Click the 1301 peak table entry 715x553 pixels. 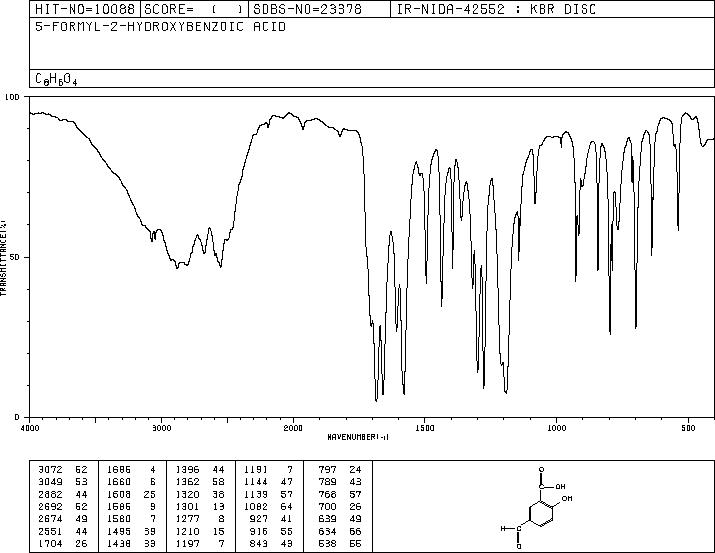200,506
